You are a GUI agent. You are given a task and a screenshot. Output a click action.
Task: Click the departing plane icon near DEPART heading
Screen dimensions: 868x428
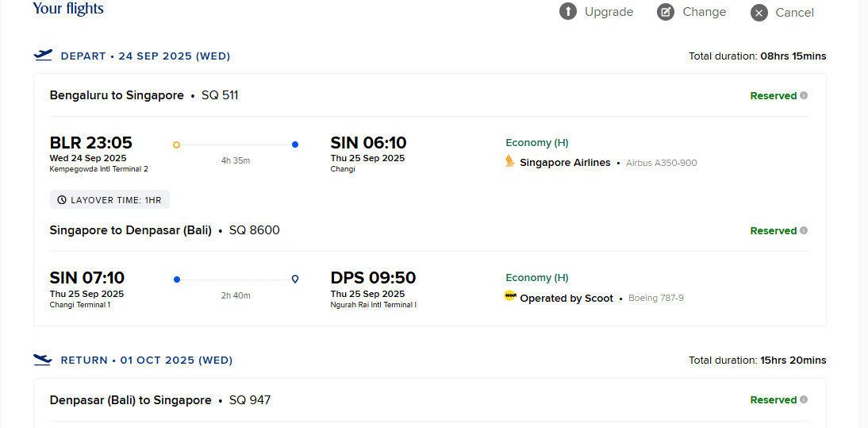point(43,55)
